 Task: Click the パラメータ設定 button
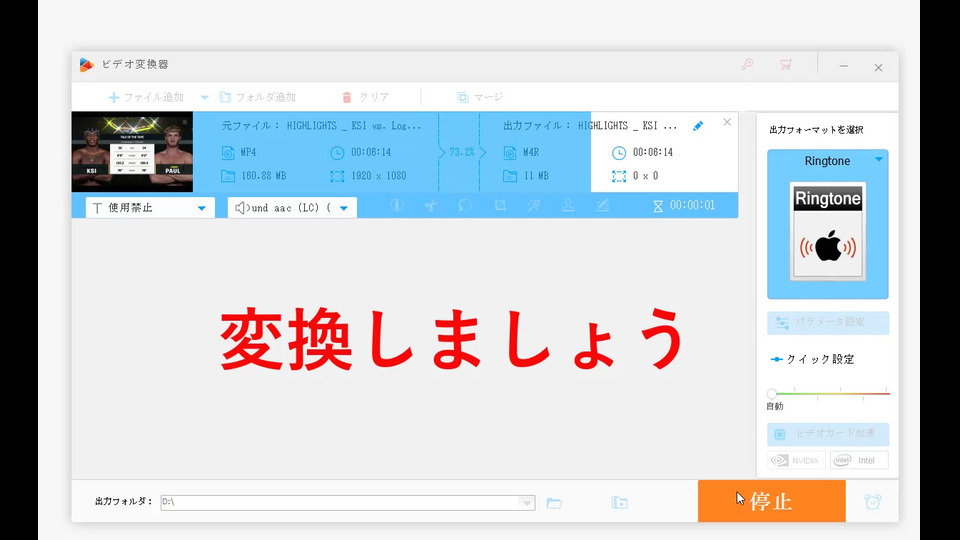828,323
